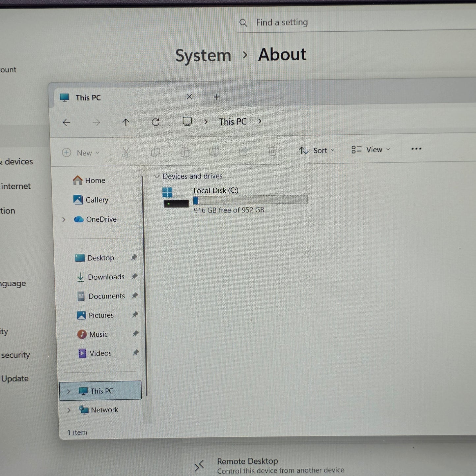Unpin Documents using its pin icon

pyautogui.click(x=135, y=295)
